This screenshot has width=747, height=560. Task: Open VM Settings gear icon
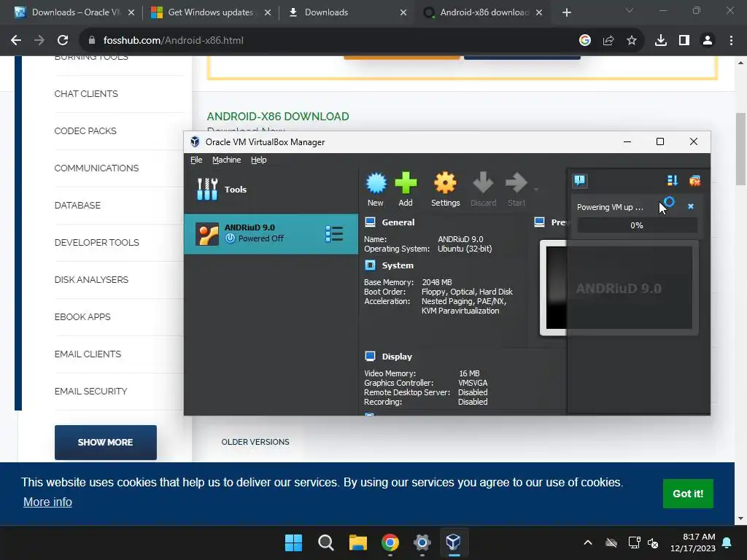tap(445, 183)
